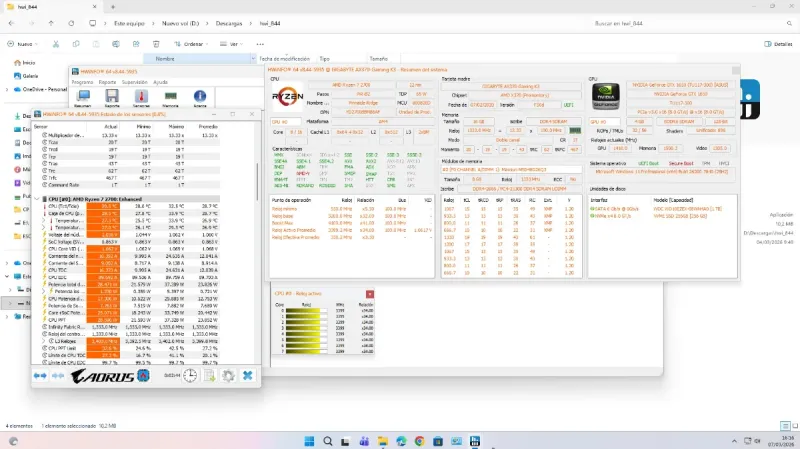Open the Resumen summary icon in HWiNFO
Image resolution: width=800 pixels, height=449 pixels.
coord(83,97)
